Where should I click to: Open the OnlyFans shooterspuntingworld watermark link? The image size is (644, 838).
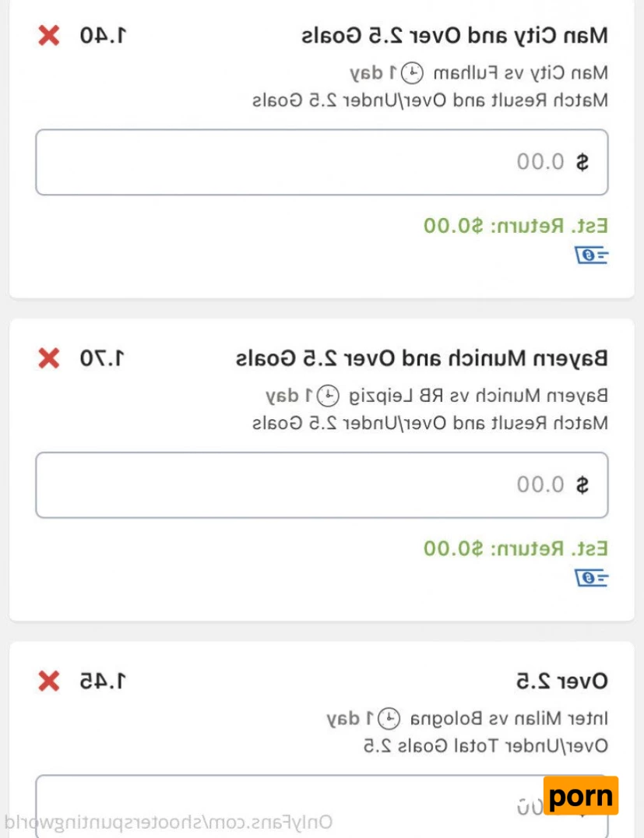(x=169, y=822)
